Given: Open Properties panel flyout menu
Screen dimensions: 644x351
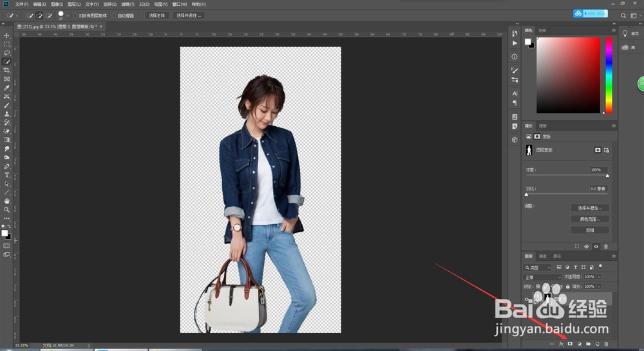Looking at the screenshot, I should [x=614, y=126].
